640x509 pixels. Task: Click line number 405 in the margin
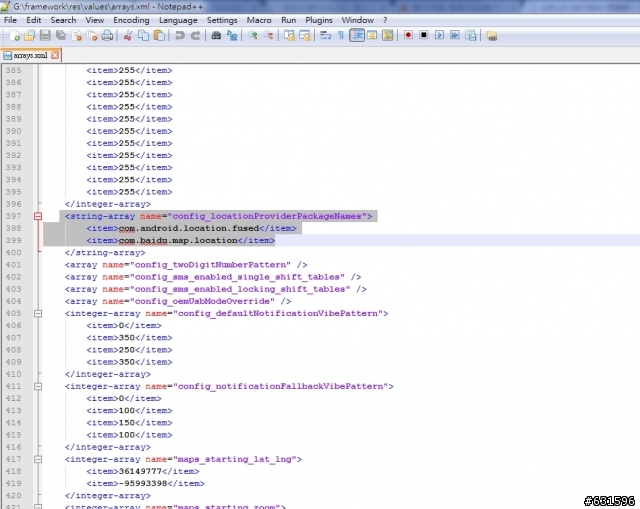[13, 313]
